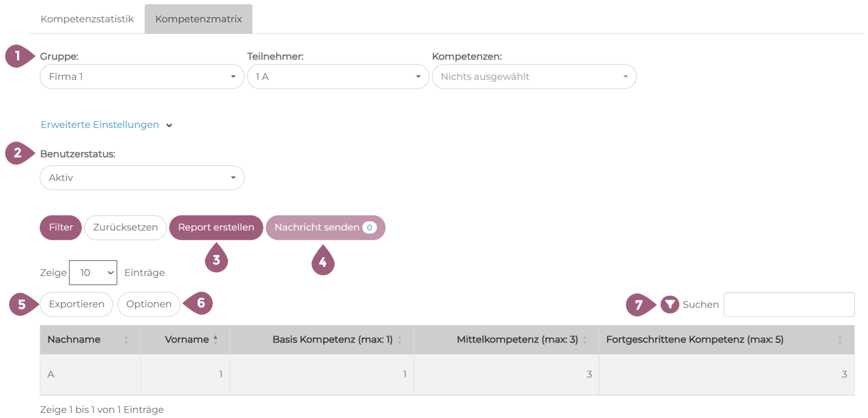The width and height of the screenshot is (868, 418).
Task: Sort by Mittelkompetenz column arrows
Action: [x=585, y=340]
